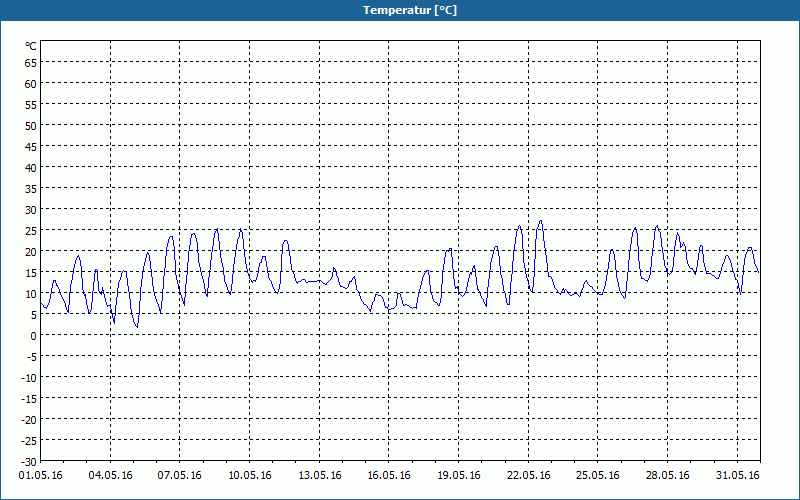The image size is (800, 500).
Task: Select the -25 value on y-axis
Action: (x=29, y=441)
